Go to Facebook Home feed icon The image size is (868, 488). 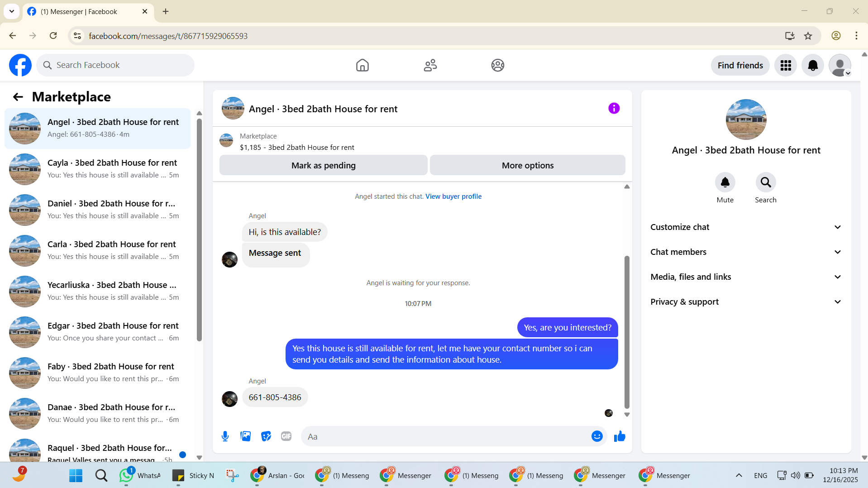[362, 65]
